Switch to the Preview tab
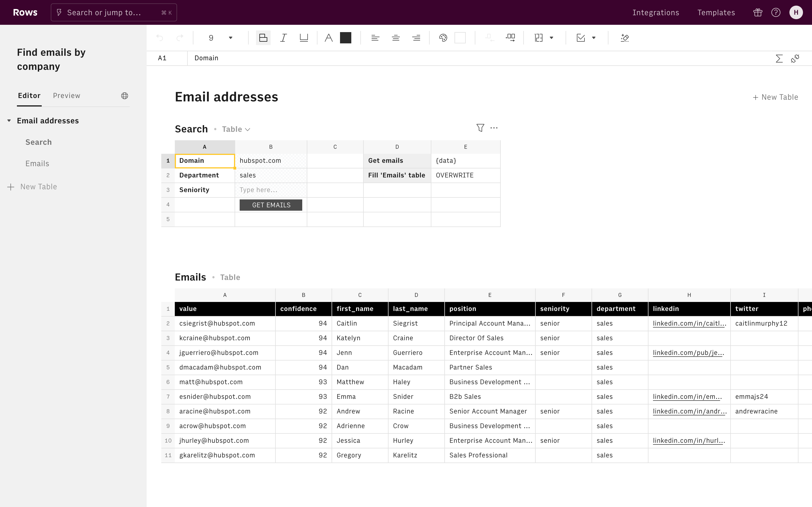This screenshot has height=507, width=812. [x=67, y=95]
